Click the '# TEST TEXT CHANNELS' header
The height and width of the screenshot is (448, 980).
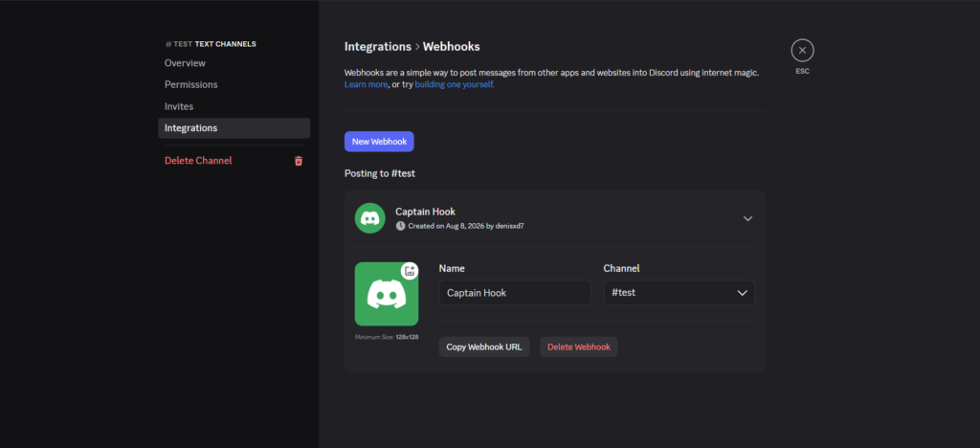211,44
